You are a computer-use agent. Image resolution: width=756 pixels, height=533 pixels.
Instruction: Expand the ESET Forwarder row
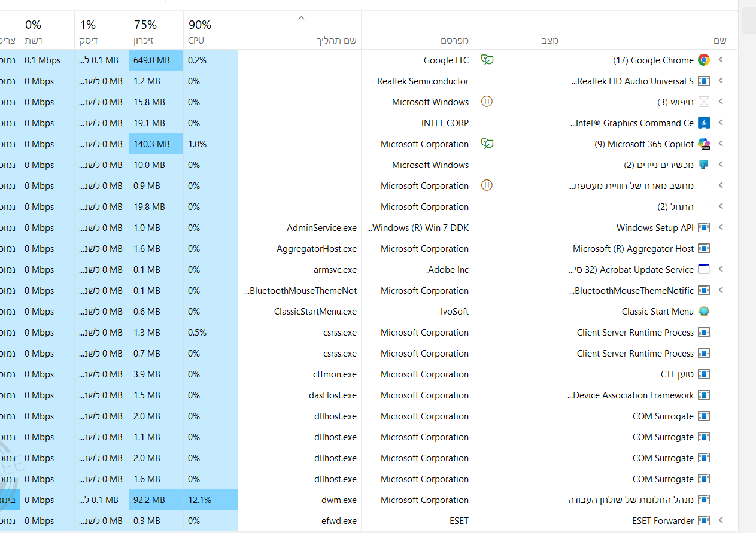[721, 520]
